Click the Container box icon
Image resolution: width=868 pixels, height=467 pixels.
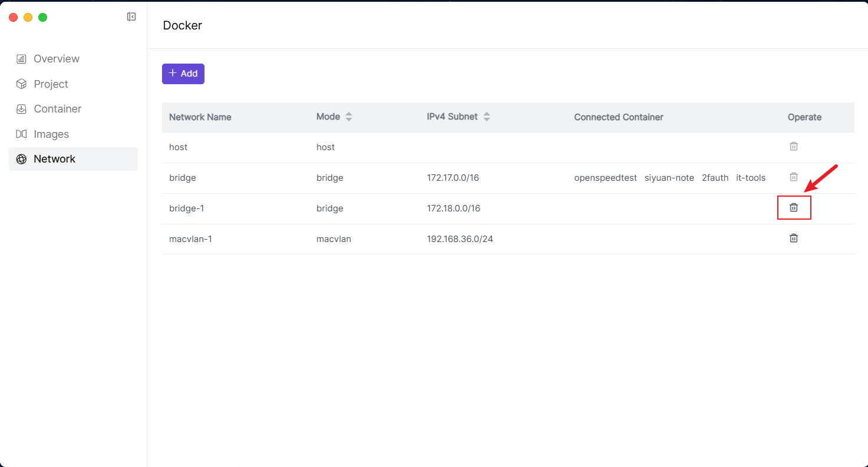click(21, 109)
